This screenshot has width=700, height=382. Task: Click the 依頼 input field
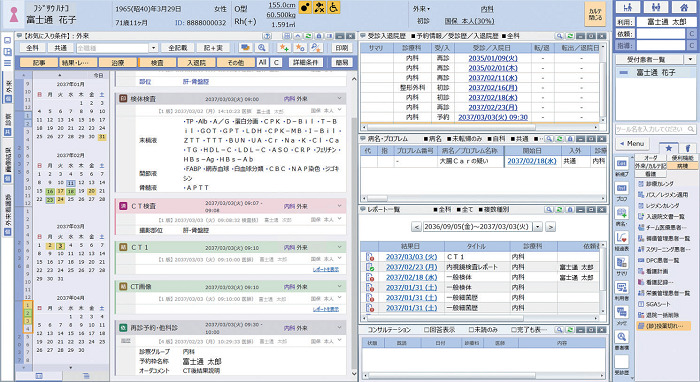pos(660,34)
